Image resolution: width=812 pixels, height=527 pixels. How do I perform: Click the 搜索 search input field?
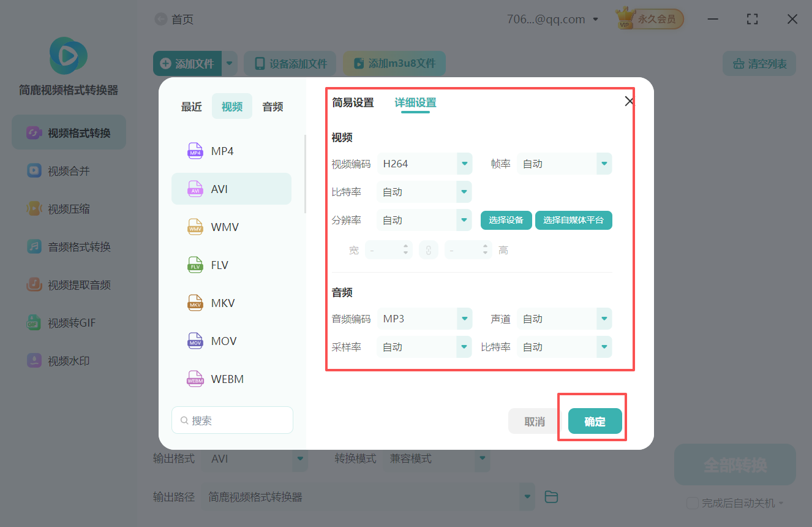point(232,420)
